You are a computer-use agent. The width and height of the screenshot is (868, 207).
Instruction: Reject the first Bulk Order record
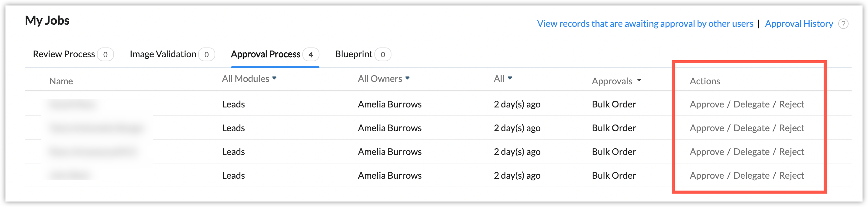coord(791,104)
